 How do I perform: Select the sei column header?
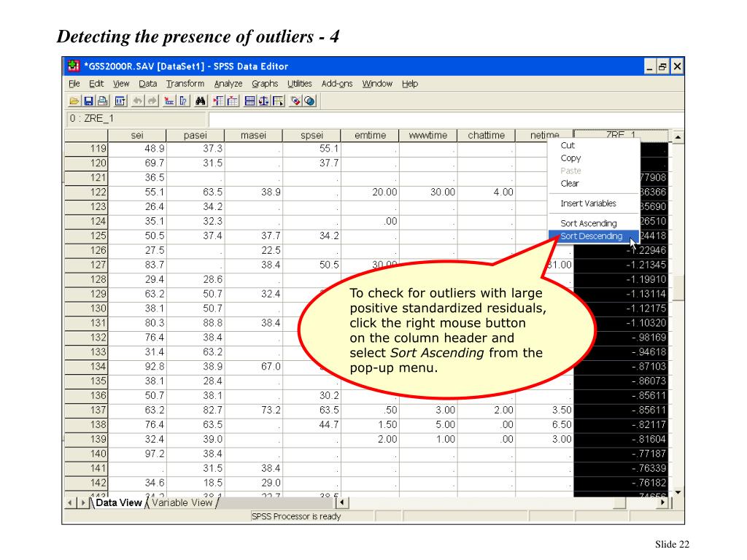(x=137, y=135)
